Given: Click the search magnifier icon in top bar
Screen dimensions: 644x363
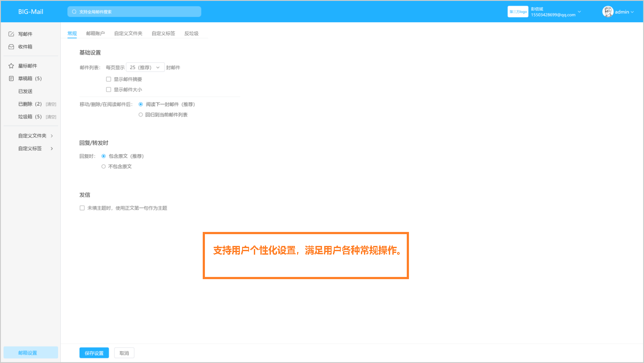Looking at the screenshot, I should 74,11.
